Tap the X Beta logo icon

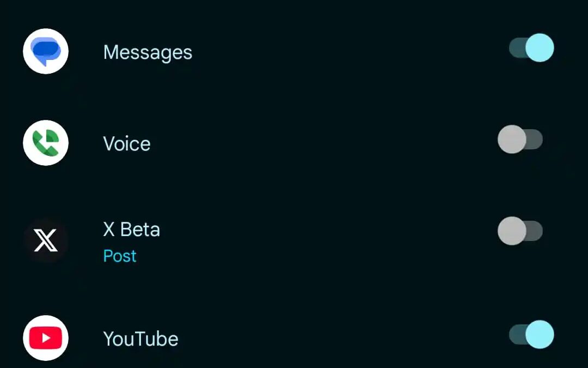click(46, 240)
